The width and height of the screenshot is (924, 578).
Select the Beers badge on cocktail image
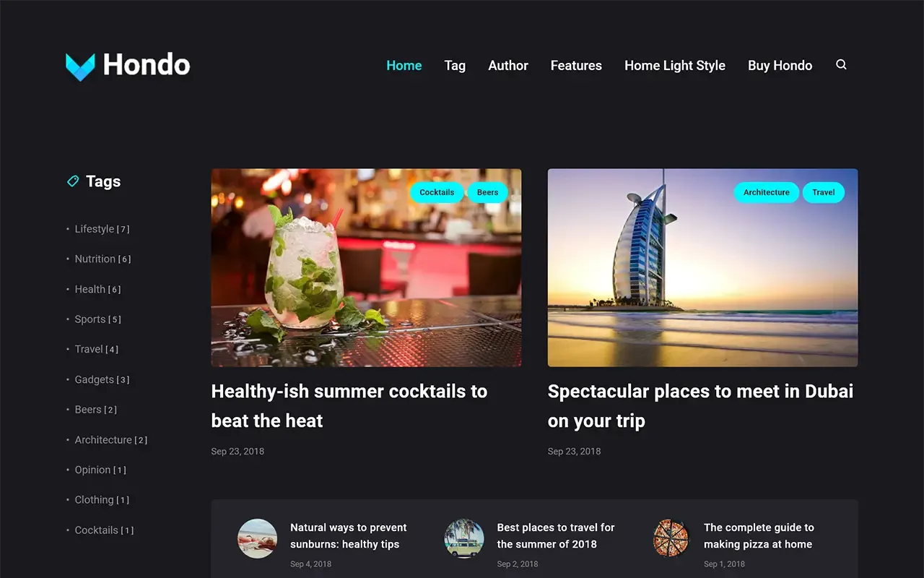(x=487, y=192)
